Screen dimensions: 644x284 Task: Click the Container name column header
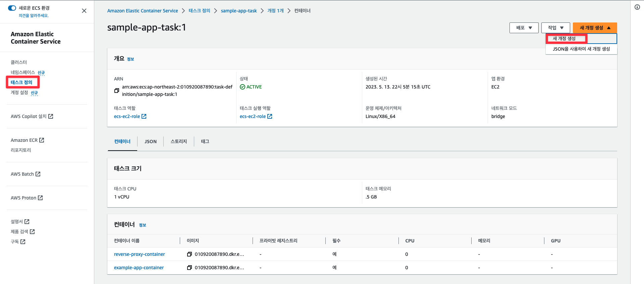[x=127, y=241]
